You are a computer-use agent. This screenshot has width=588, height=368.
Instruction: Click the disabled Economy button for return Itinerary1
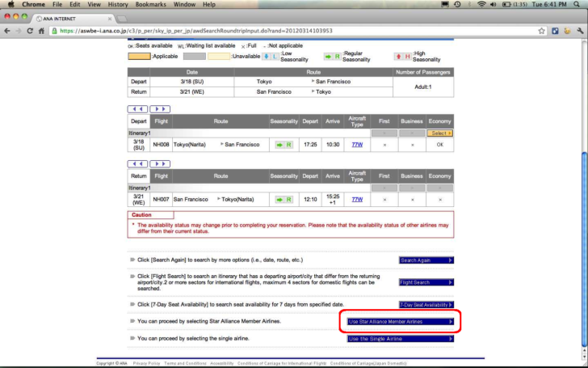tap(440, 188)
